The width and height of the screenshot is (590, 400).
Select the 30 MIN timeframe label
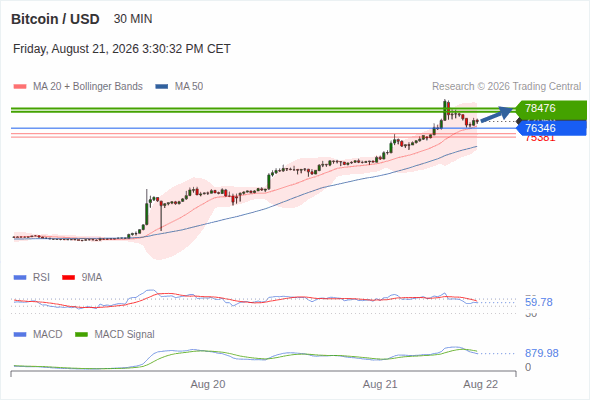pos(133,19)
